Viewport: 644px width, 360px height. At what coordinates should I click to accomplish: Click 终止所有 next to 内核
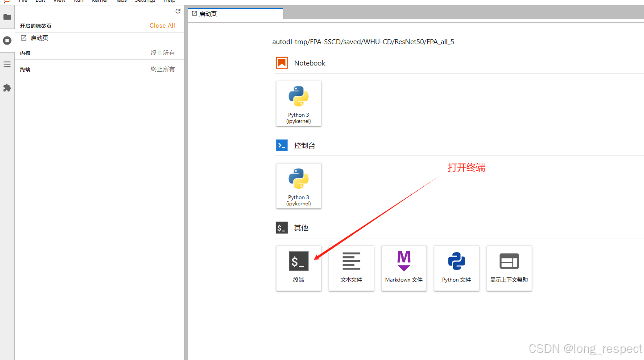(163, 53)
